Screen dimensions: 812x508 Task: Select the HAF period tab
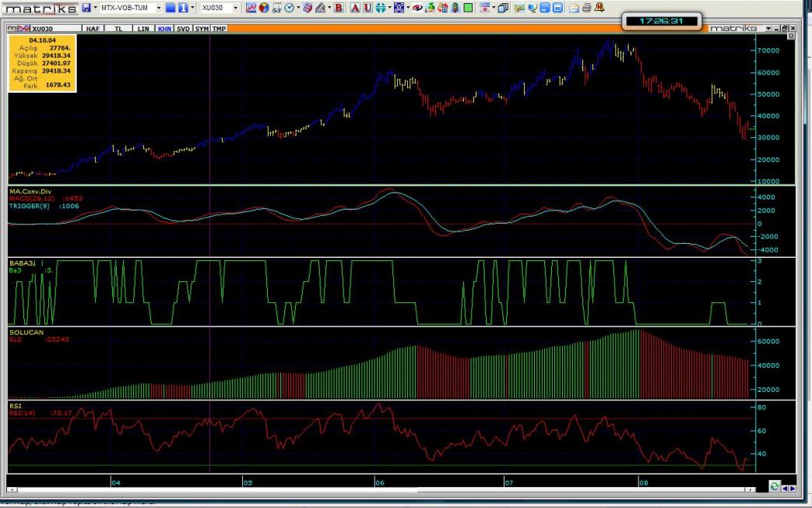tap(93, 28)
